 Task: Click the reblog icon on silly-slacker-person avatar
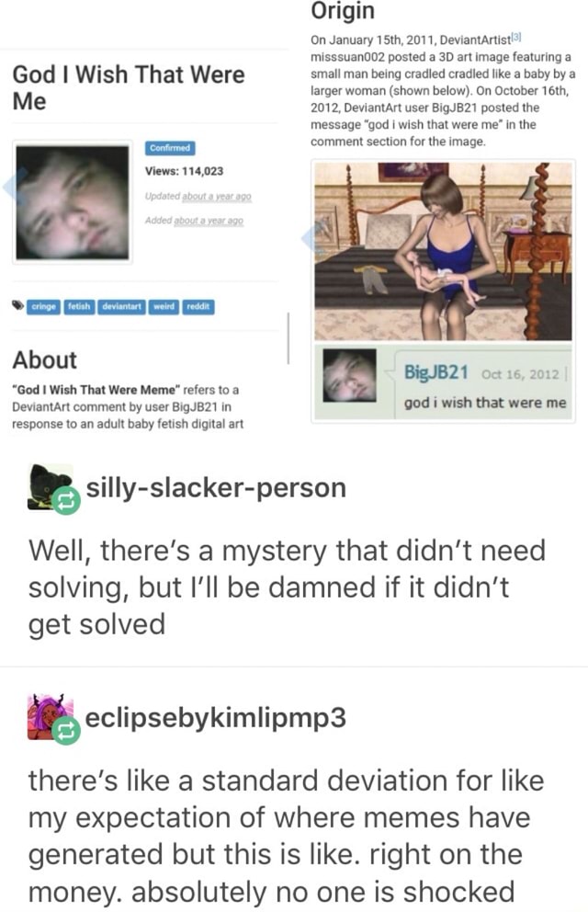[65, 501]
